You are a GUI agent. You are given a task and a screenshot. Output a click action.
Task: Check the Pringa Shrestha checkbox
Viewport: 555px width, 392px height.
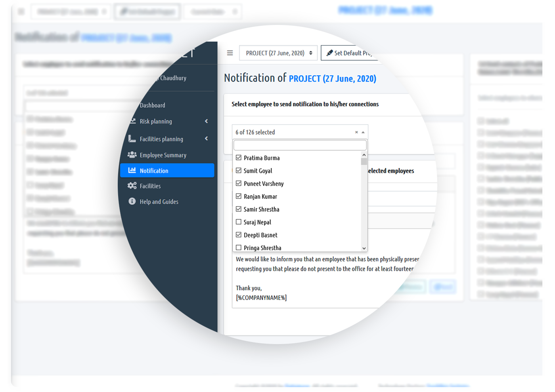[x=239, y=247]
